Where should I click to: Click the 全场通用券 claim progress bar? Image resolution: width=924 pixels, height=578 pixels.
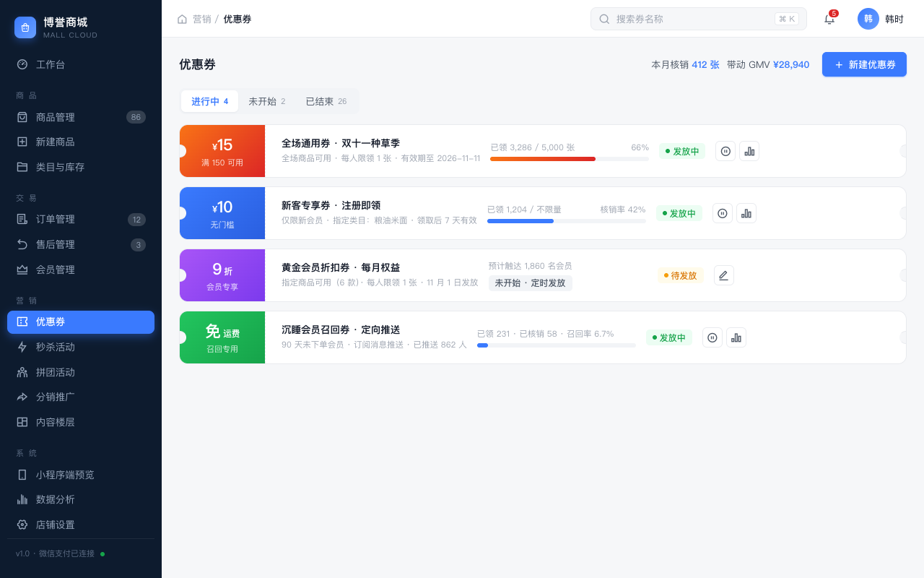570,159
